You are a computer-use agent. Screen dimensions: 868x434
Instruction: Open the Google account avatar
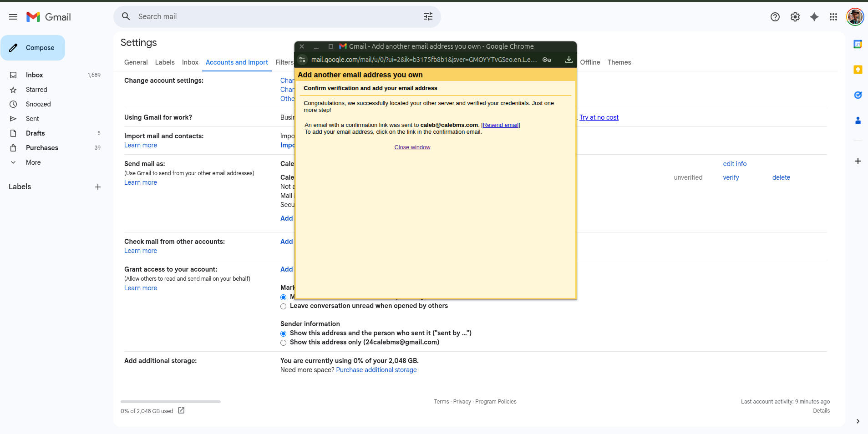point(855,17)
